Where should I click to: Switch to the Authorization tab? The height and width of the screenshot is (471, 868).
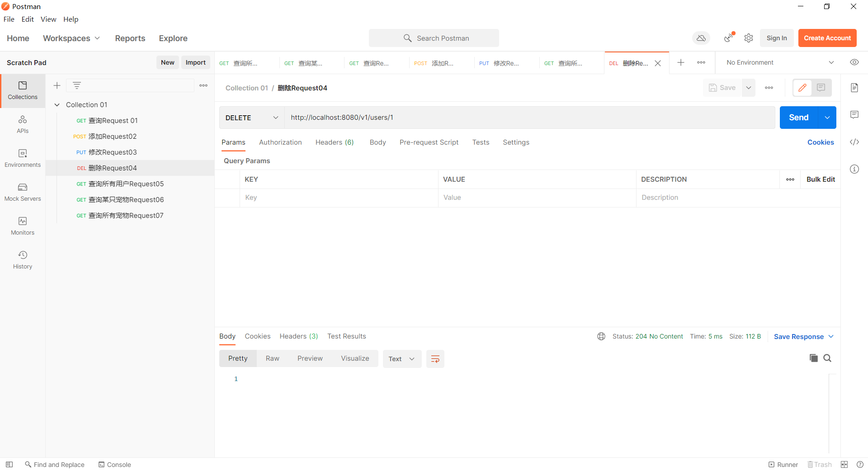tap(280, 142)
